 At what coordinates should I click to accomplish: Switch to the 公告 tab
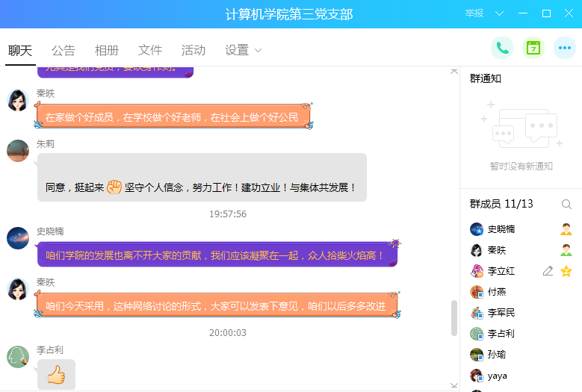[x=64, y=50]
